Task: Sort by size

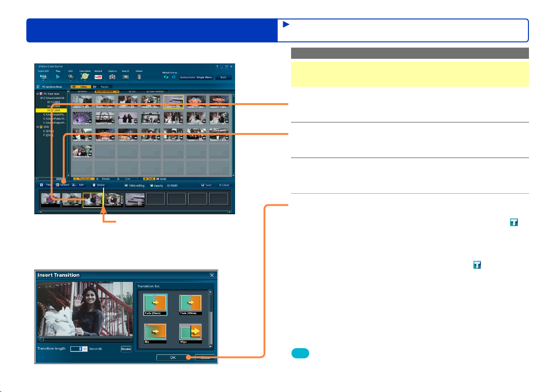Action: tap(132, 91)
